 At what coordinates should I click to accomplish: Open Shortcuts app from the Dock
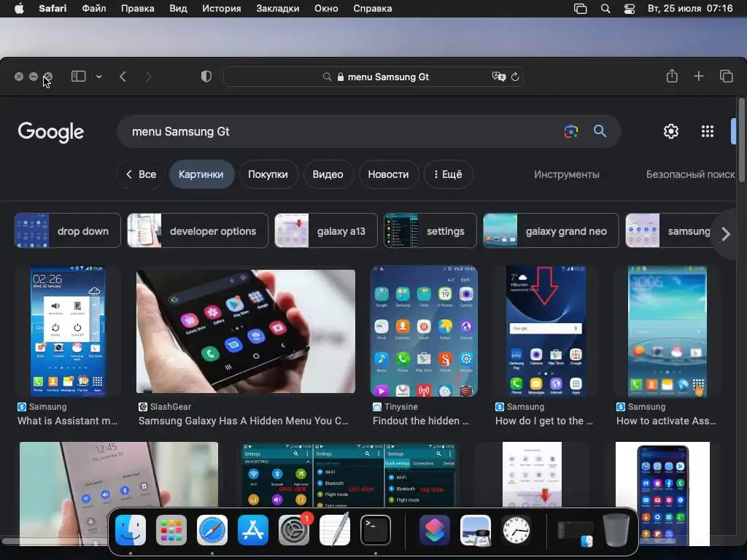[435, 530]
